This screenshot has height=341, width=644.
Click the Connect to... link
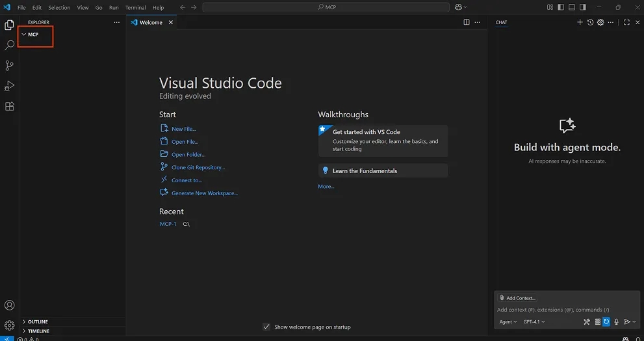[187, 180]
